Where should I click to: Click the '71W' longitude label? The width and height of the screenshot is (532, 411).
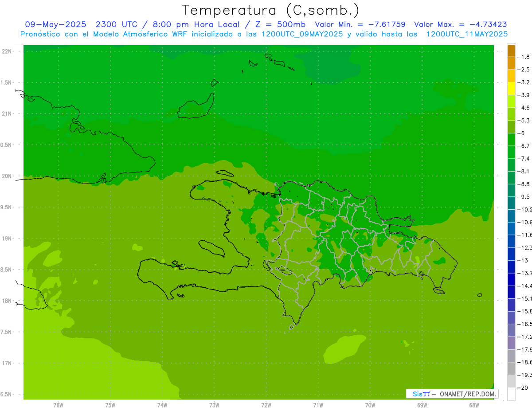[318, 405]
